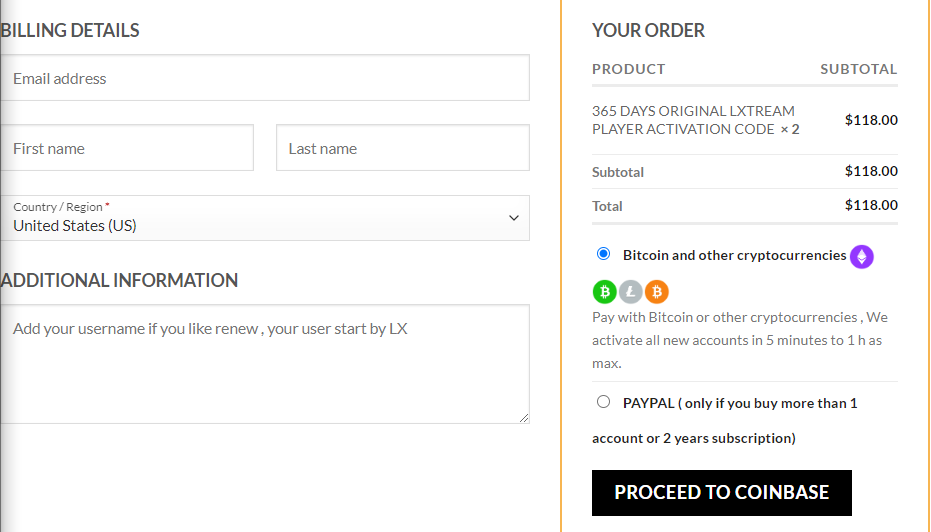Screen dimensions: 931x532
Task: Click the purple Ethereum icon
Action: [x=862, y=257]
